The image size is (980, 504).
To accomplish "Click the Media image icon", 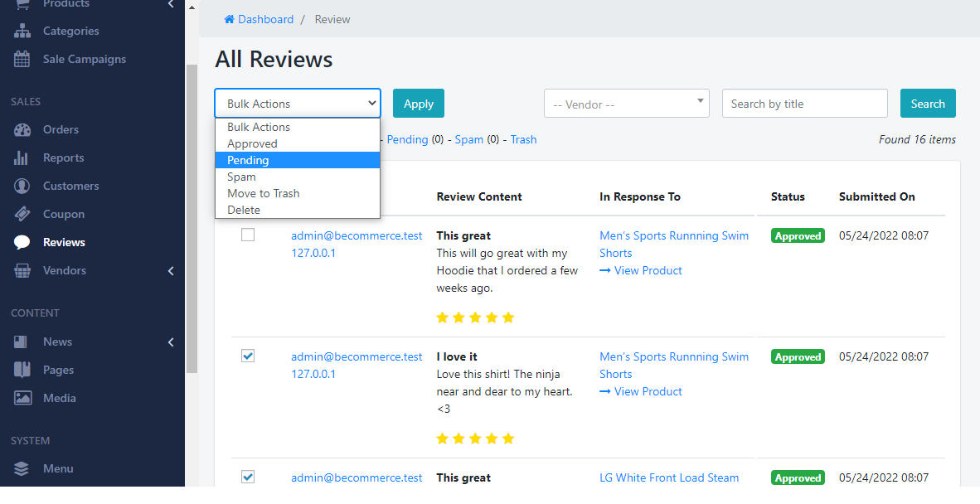I will tap(22, 398).
